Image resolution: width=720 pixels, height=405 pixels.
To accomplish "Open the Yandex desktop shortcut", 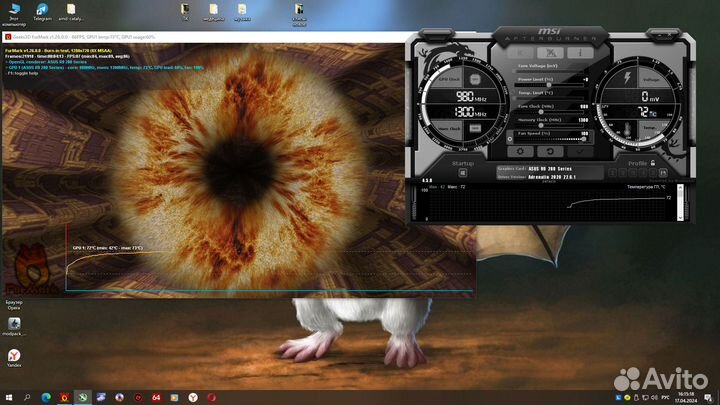I will click(x=14, y=358).
